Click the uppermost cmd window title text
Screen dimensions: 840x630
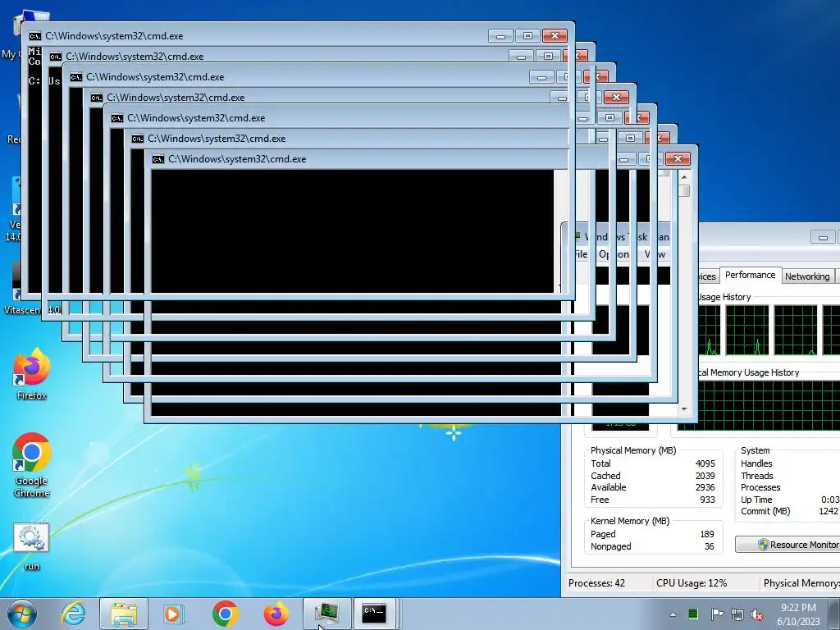tap(114, 36)
